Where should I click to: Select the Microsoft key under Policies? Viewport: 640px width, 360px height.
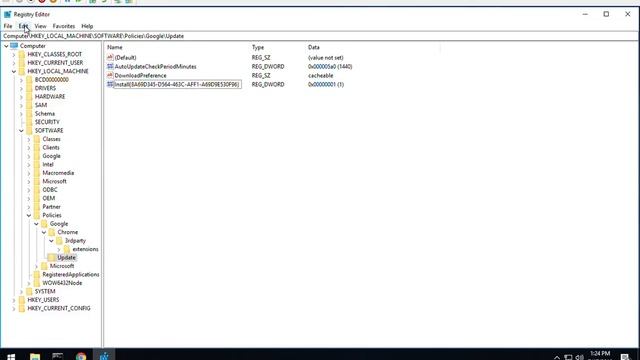click(x=62, y=266)
